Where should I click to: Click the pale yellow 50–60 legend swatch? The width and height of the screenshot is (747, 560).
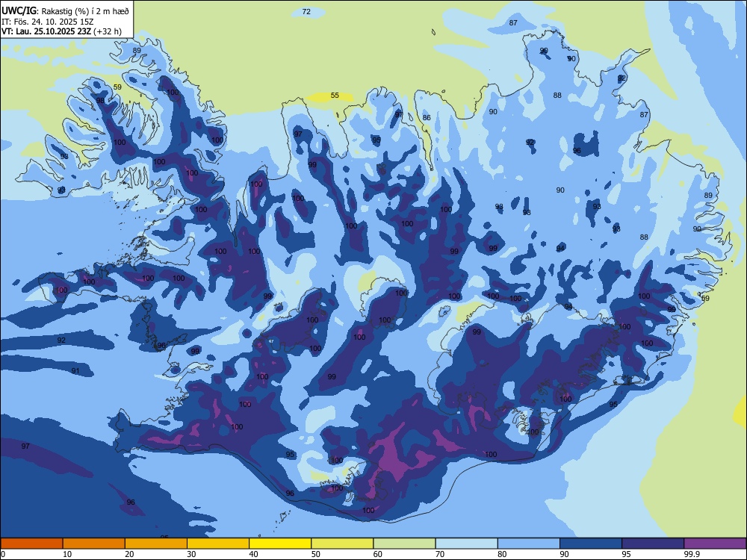tap(342, 544)
